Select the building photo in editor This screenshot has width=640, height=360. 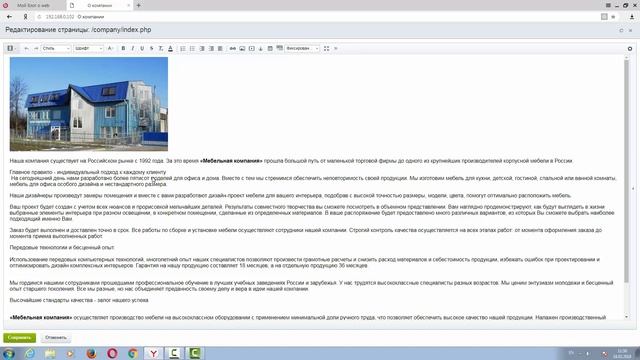(89, 104)
